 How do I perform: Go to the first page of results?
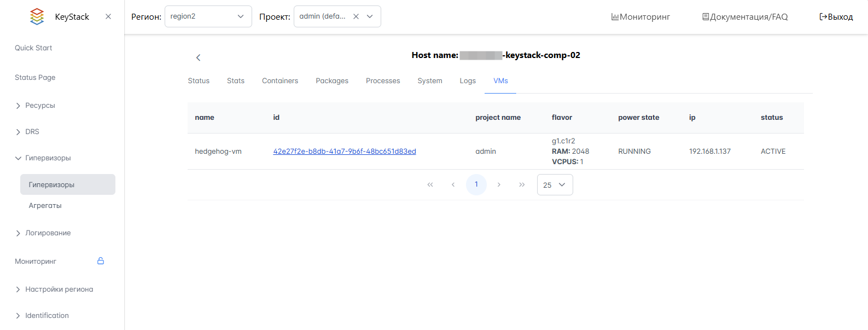click(430, 185)
